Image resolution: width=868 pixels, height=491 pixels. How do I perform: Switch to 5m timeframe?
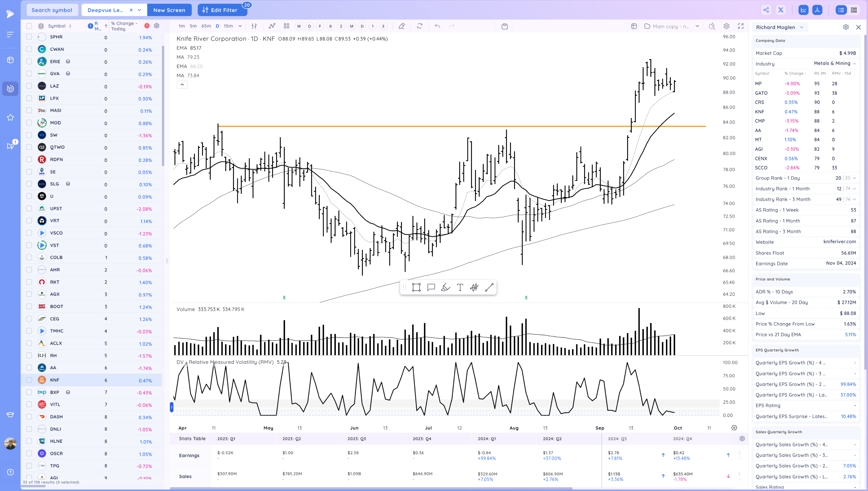(x=193, y=26)
